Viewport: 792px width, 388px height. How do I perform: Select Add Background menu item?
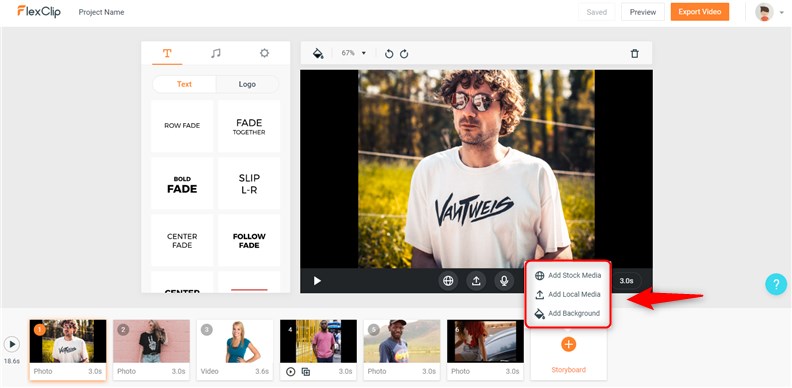pos(568,313)
